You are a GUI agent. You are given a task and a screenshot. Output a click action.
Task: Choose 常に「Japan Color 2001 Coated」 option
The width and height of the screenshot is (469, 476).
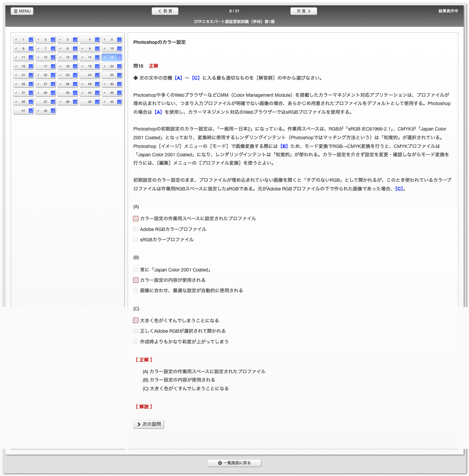[136, 269]
